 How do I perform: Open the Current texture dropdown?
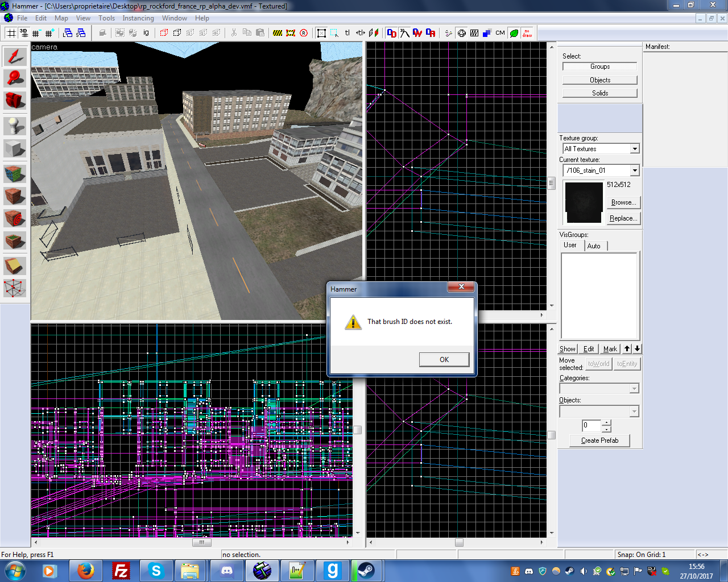point(635,171)
